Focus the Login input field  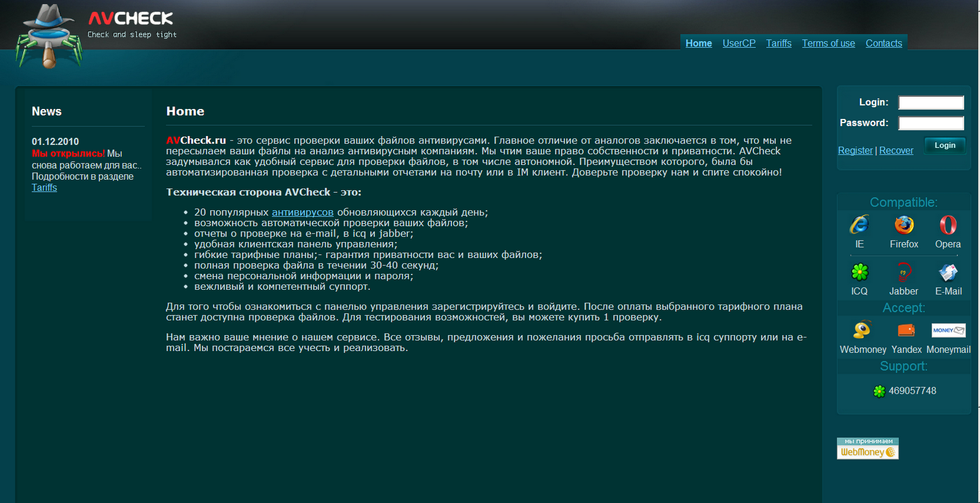931,103
